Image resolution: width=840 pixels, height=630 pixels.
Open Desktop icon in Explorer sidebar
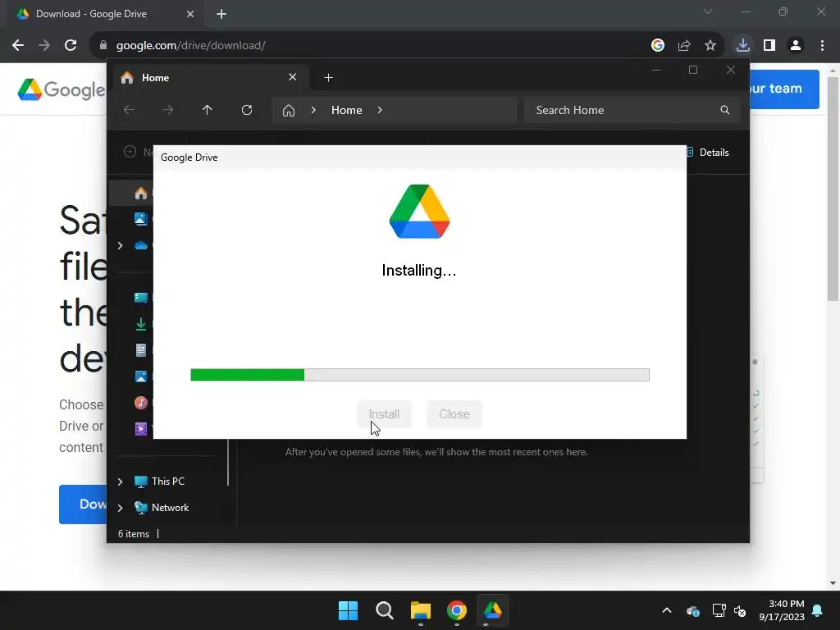coord(141,298)
